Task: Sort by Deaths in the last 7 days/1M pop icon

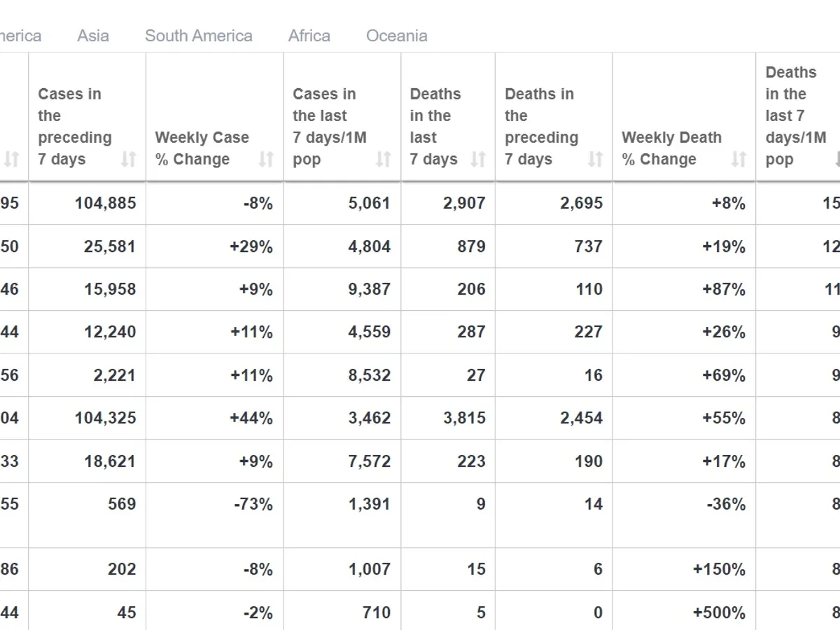Action: [837, 160]
